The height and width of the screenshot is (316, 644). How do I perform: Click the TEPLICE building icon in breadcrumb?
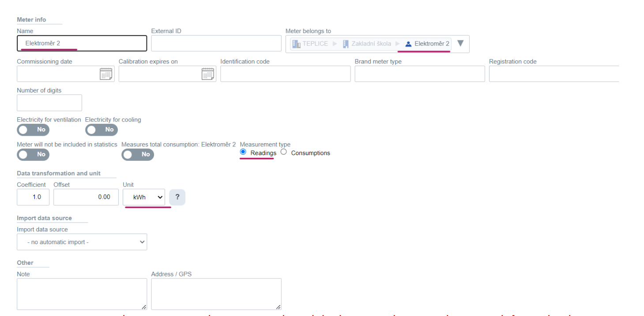(296, 44)
